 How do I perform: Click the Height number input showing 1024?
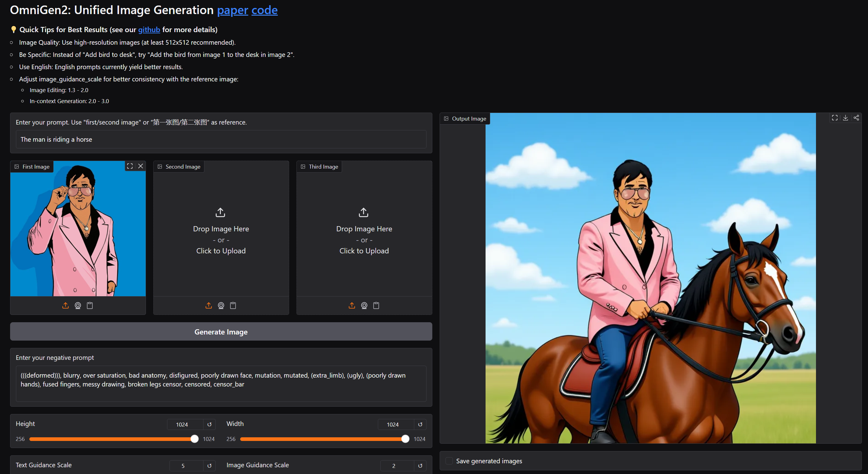pyautogui.click(x=185, y=424)
